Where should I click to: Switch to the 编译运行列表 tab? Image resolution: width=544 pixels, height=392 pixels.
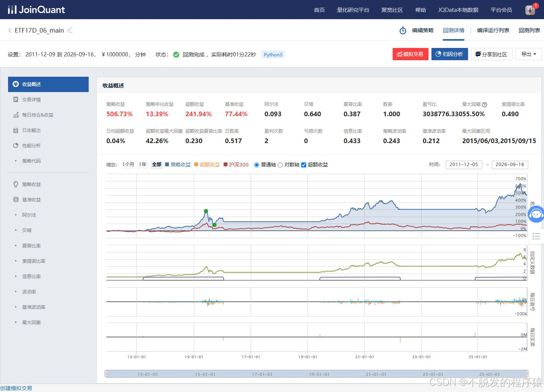click(x=493, y=30)
